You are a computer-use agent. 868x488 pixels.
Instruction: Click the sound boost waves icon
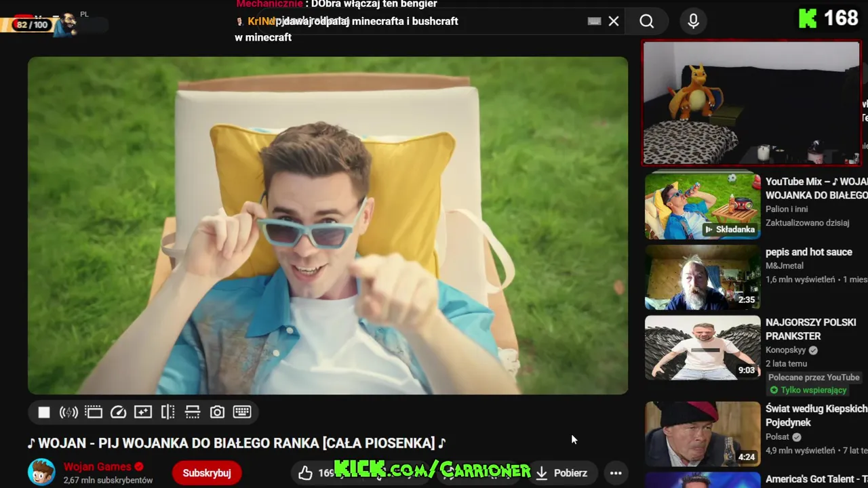pos(68,412)
